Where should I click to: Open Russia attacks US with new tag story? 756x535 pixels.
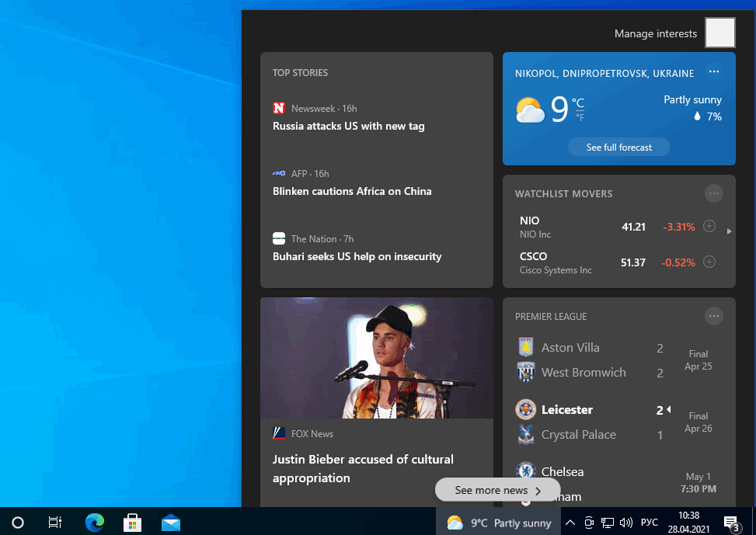click(349, 127)
